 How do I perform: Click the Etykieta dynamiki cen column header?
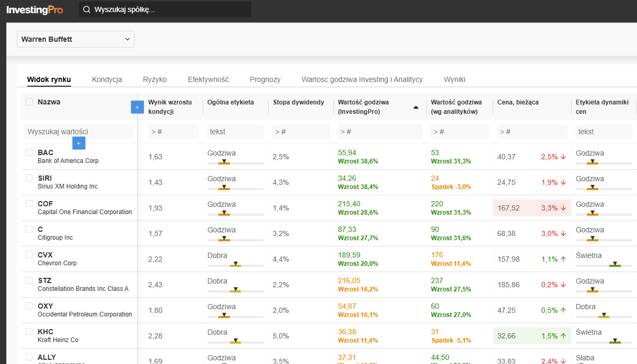(x=602, y=107)
